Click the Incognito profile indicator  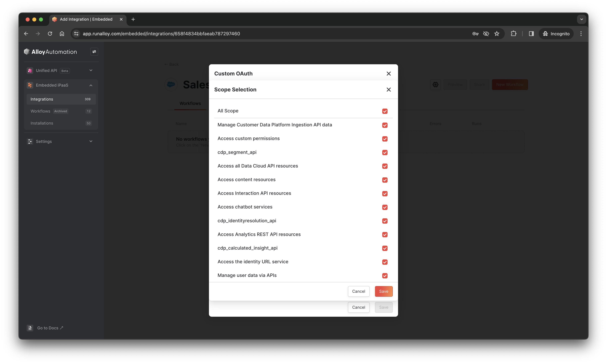(556, 34)
